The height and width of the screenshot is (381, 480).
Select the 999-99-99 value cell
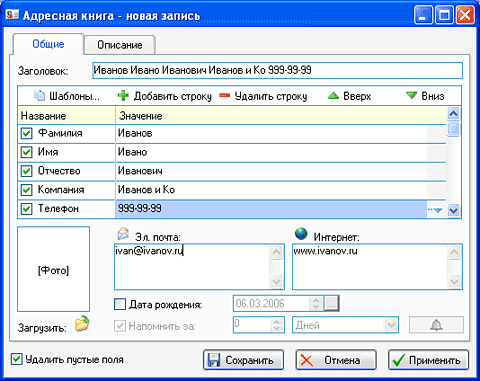271,209
